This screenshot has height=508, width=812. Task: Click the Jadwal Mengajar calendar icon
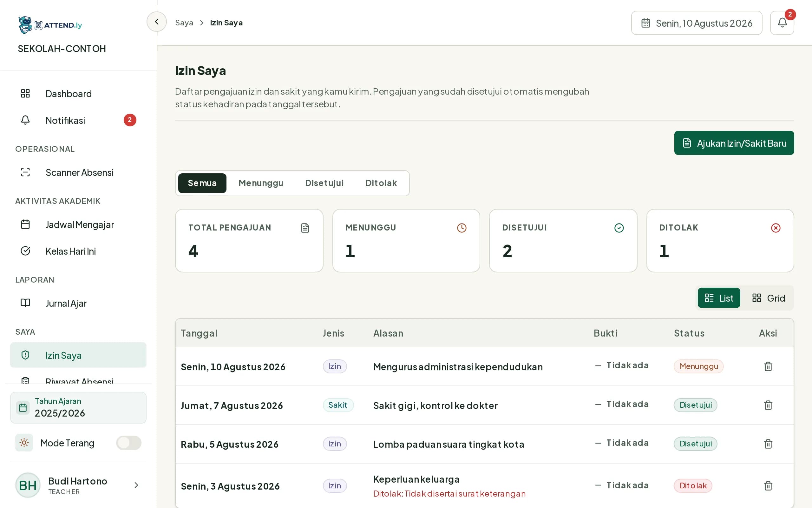[x=25, y=224]
